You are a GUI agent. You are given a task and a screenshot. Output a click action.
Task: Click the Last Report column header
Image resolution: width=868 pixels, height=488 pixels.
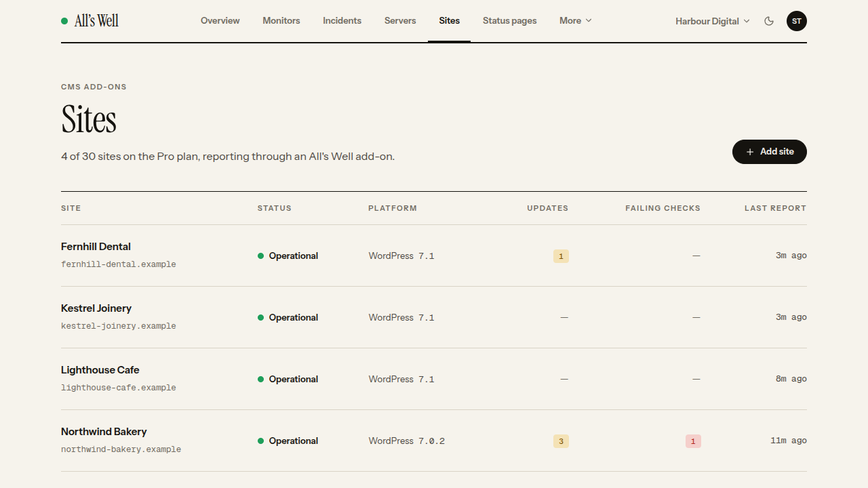click(x=776, y=208)
